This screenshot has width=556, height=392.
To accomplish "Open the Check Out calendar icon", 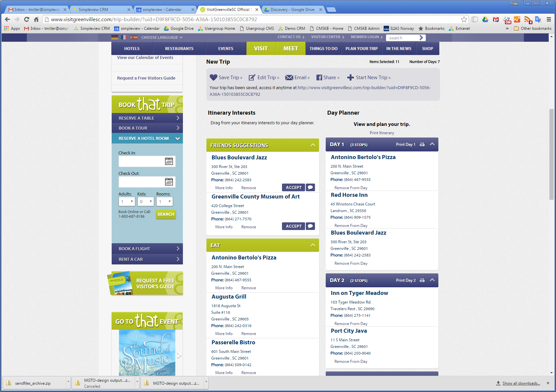I will coord(169,182).
